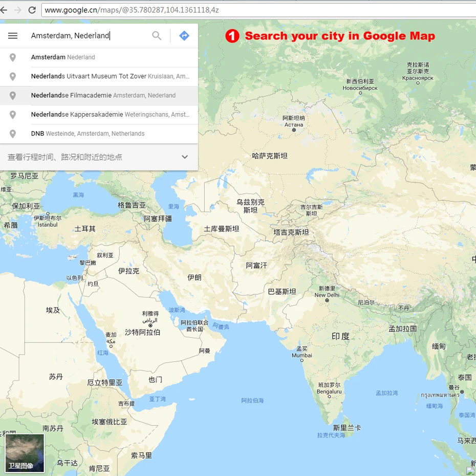Click the 印度 country label

coord(340,336)
